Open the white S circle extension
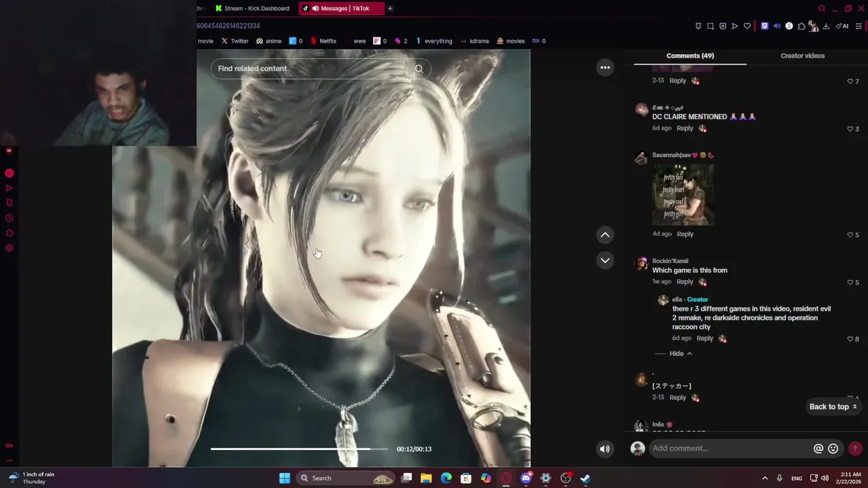The image size is (868, 488). coord(789,26)
